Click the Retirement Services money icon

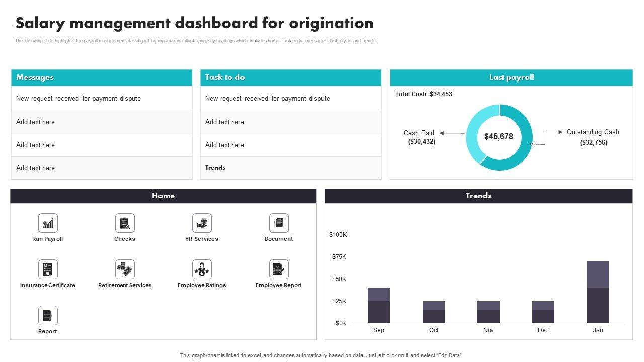coord(125,269)
